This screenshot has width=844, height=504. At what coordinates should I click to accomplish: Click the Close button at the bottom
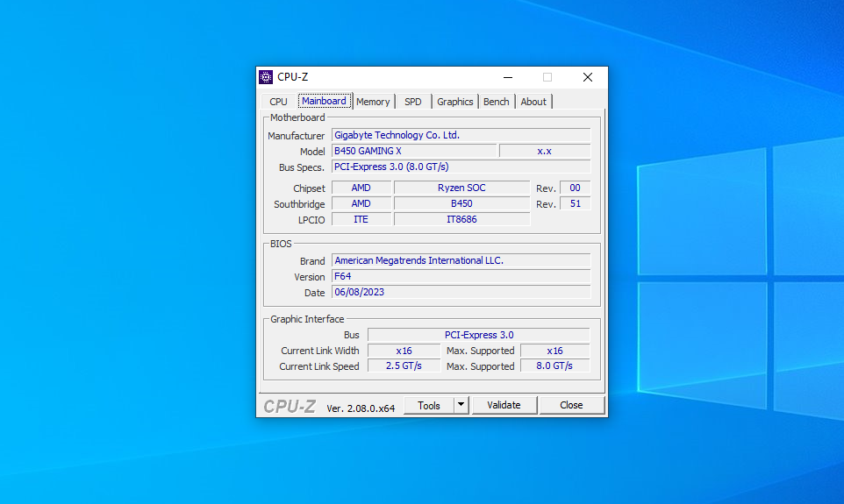tap(571, 405)
